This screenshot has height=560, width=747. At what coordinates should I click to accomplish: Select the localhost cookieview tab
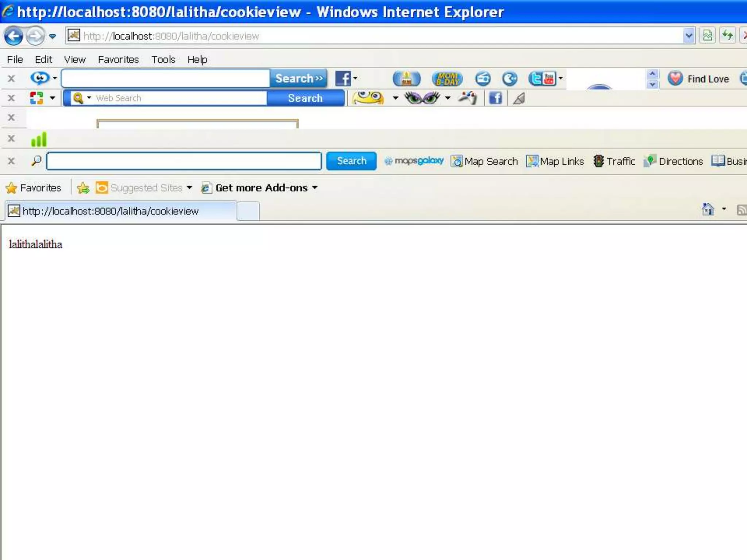[121, 211]
